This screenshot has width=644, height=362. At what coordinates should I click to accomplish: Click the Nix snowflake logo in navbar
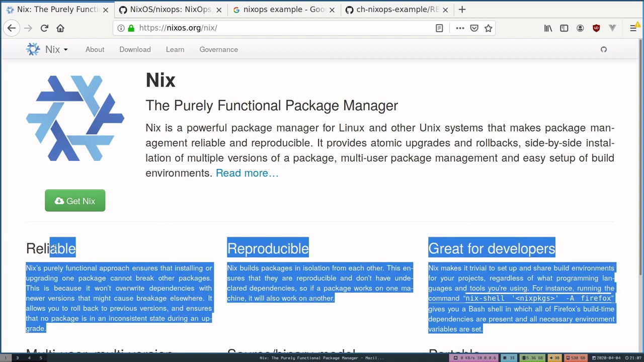33,49
